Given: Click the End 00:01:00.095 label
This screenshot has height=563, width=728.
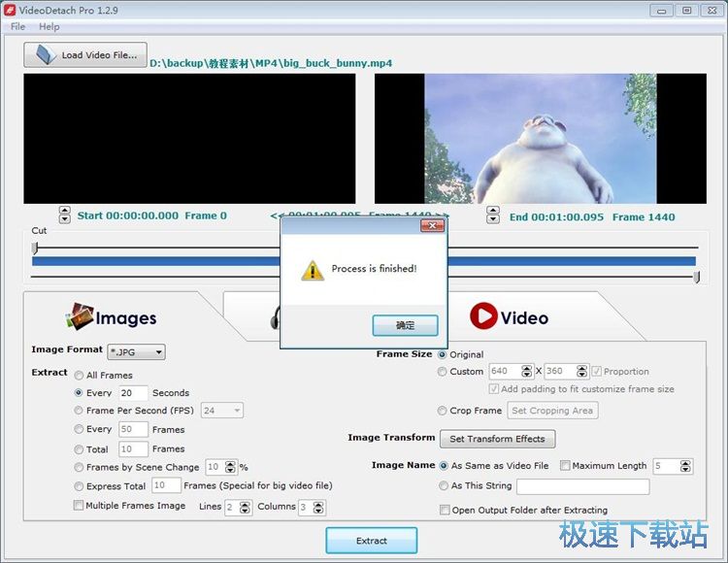Looking at the screenshot, I should [x=557, y=216].
